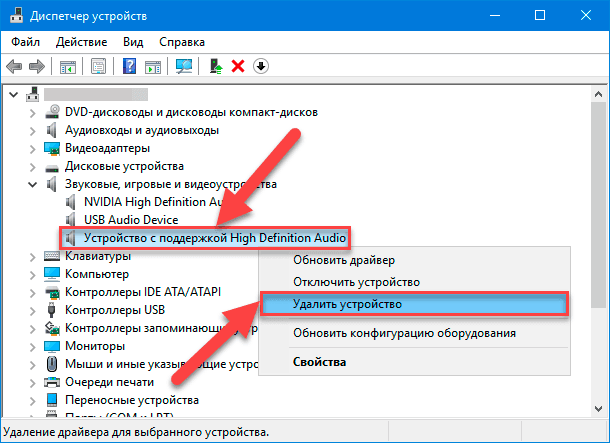Select NVIDIA High Definition Audio device
Screen dimensions: 610x443
(153, 202)
